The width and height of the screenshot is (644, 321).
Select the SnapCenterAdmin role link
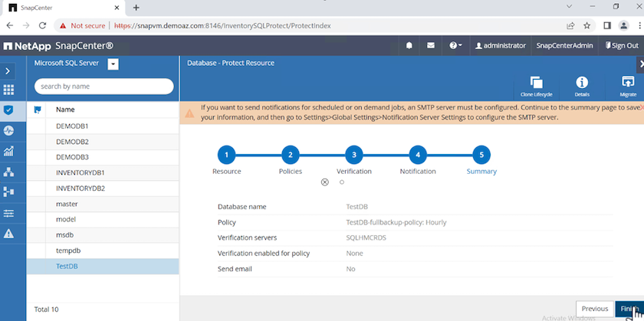564,45
